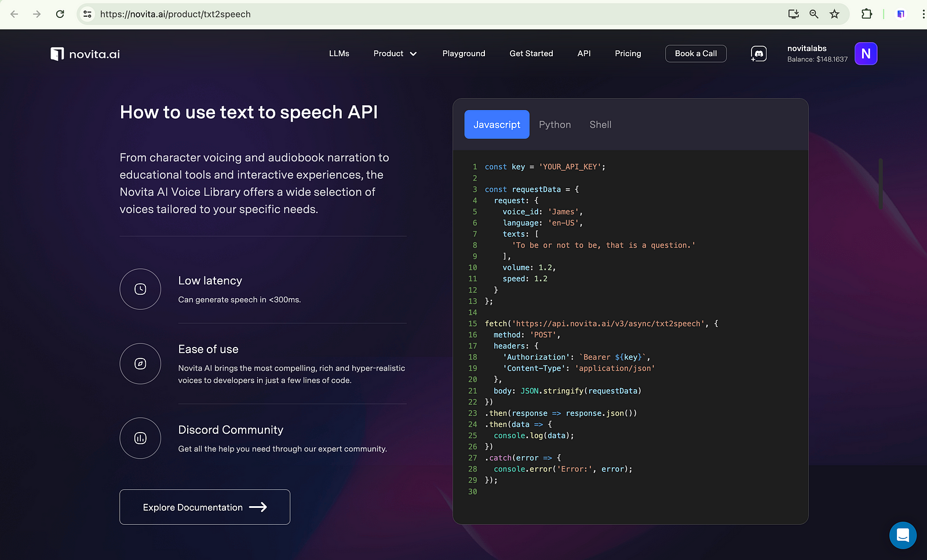Click the console.log(data) line
Viewport: 927px width, 560px height.
coord(534,435)
